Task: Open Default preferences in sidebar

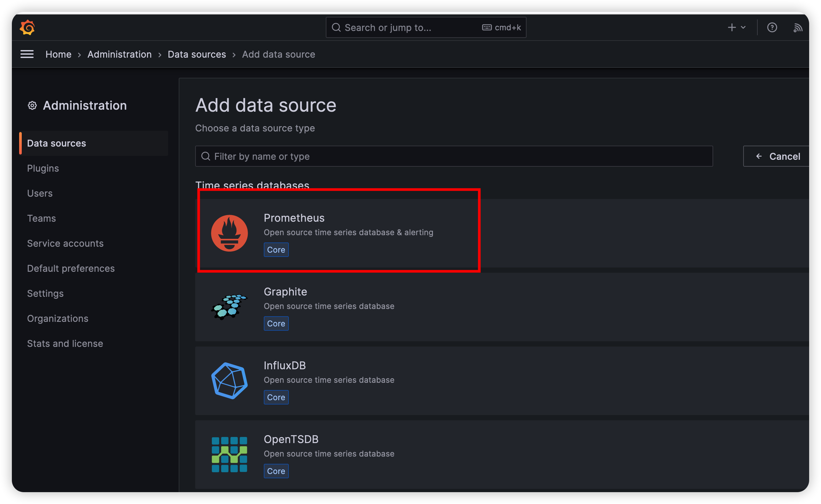Action: point(71,268)
